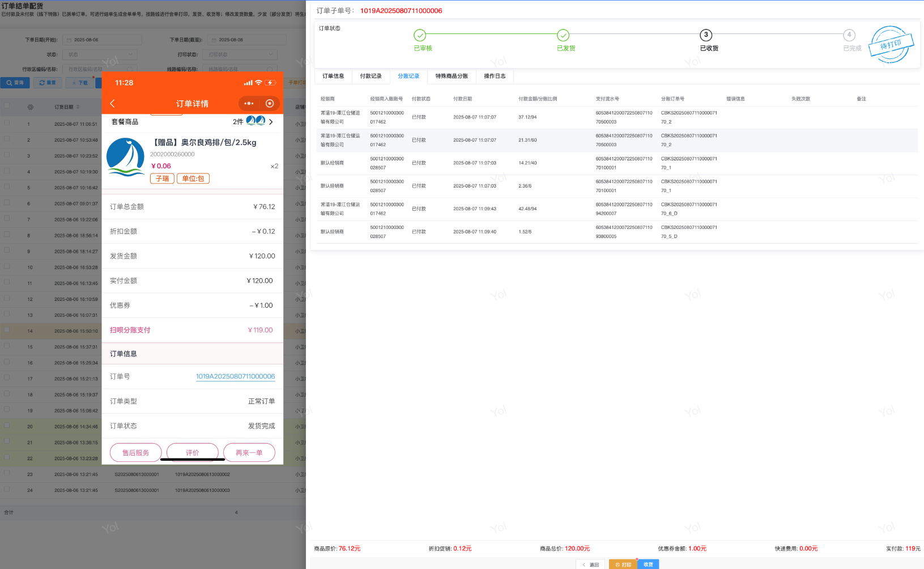Viewport: 924px width, 569px height.
Task: Click the 查询 search button
Action: [x=15, y=83]
